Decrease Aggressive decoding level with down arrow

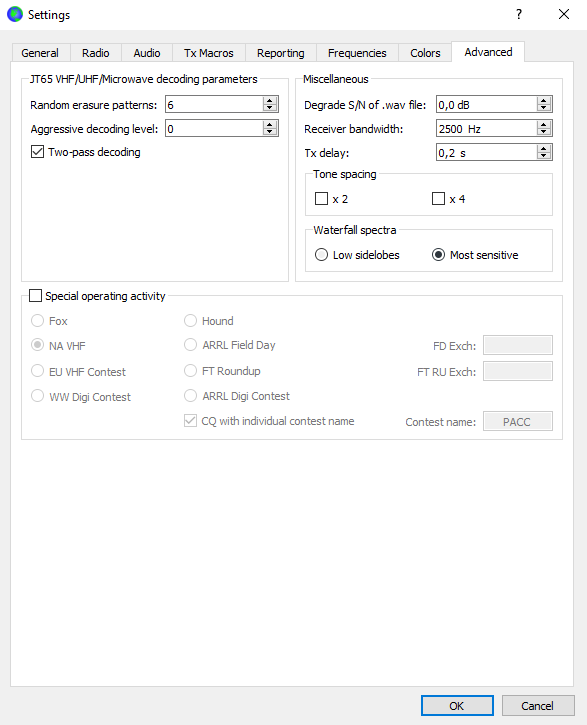click(270, 132)
